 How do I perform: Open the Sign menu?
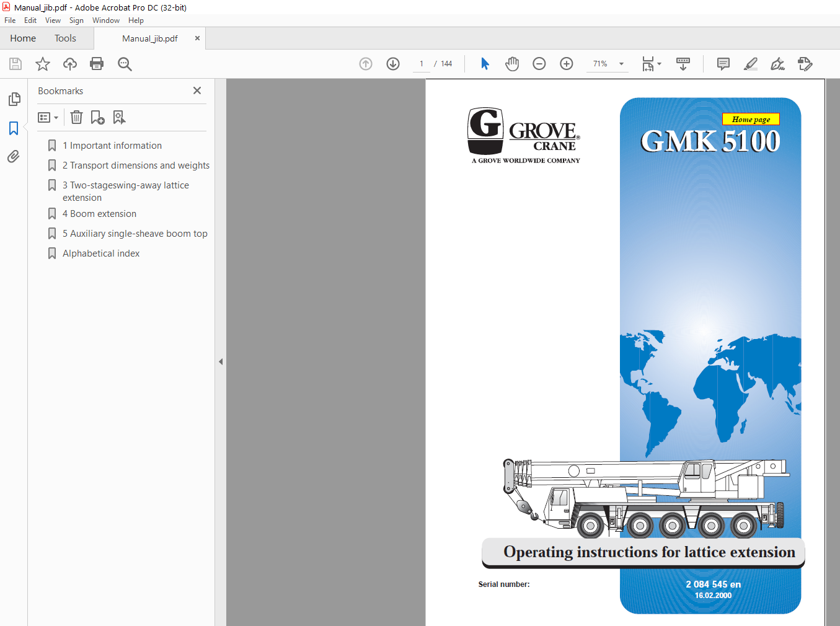(x=76, y=20)
